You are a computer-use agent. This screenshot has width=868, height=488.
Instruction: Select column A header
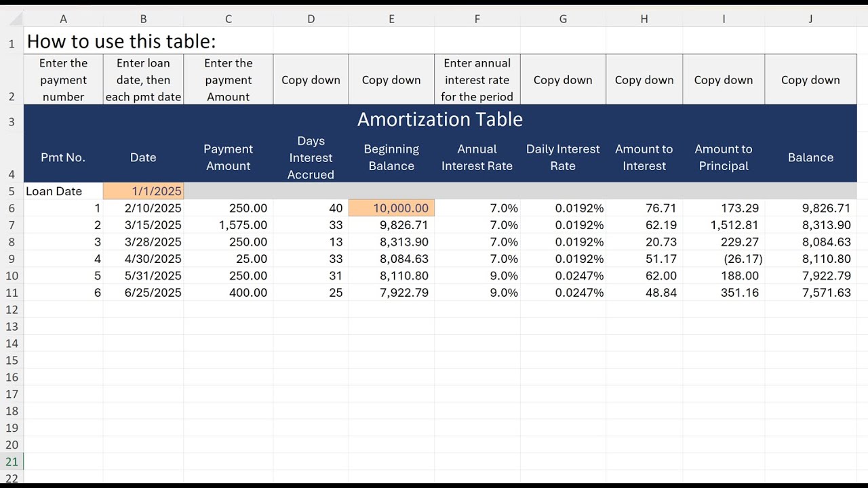point(63,19)
